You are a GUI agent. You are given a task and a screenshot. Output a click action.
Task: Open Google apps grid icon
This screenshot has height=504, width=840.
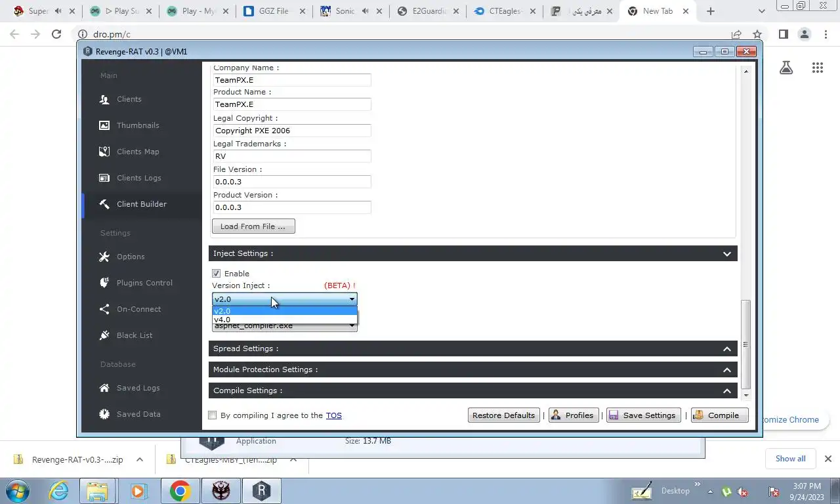(817, 68)
